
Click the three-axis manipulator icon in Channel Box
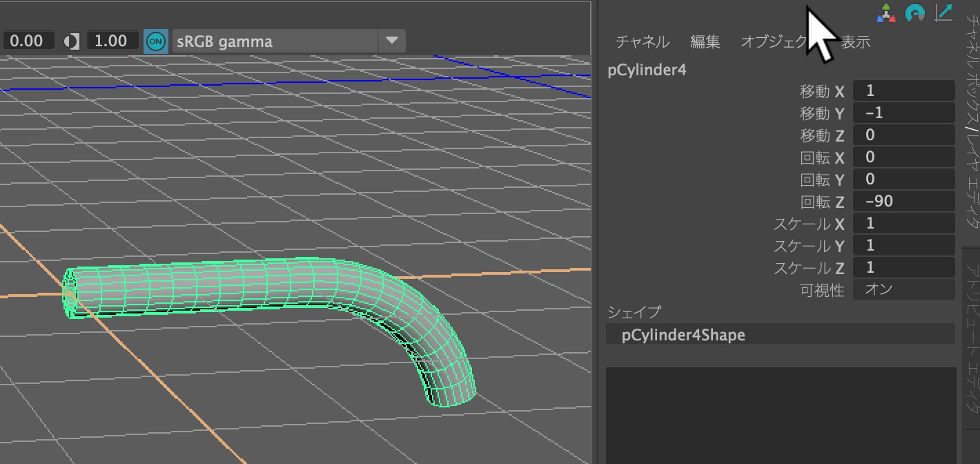pos(885,12)
